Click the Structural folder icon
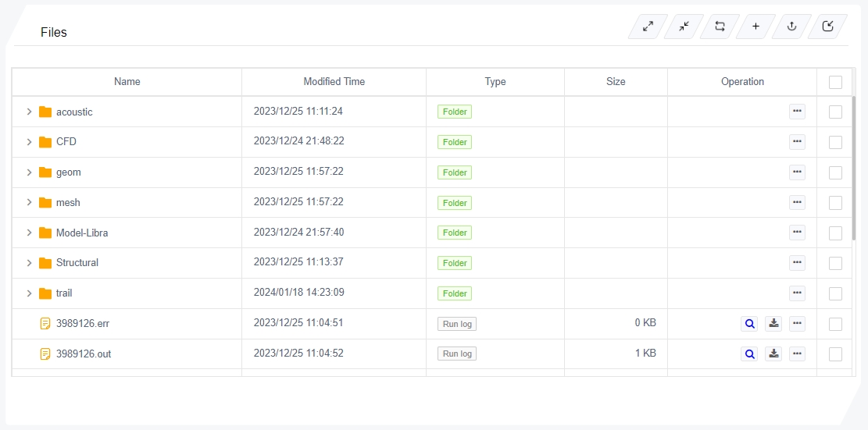 [x=45, y=263]
